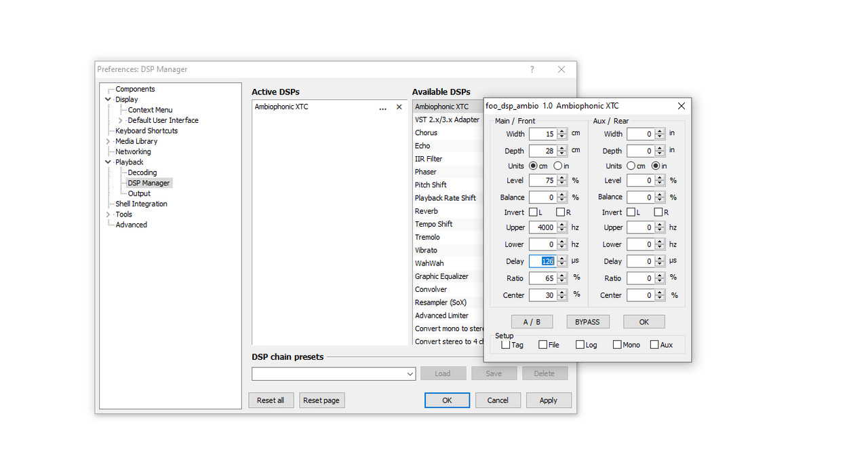The height and width of the screenshot is (467, 868).
Task: Click the Reset all button
Action: coord(271,400)
